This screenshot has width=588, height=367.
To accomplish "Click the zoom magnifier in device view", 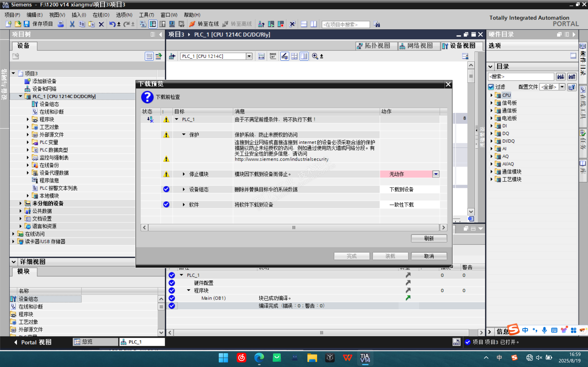I will click(x=315, y=56).
